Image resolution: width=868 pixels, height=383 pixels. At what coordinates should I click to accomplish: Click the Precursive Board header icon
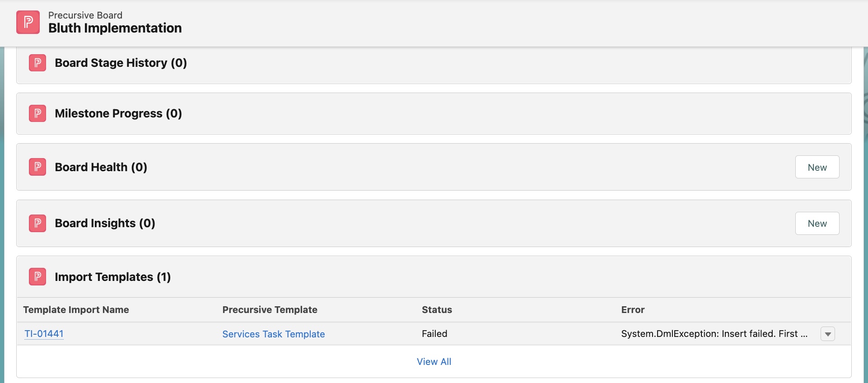28,22
